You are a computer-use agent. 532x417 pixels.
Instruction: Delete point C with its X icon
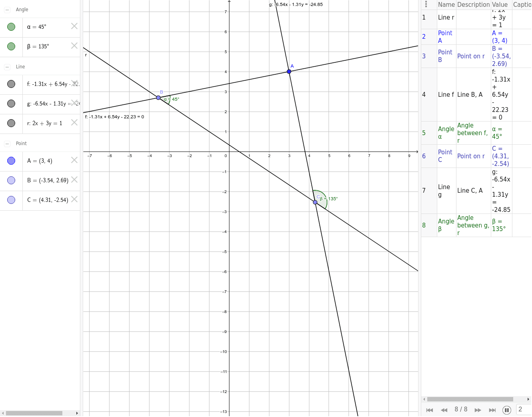tap(74, 199)
